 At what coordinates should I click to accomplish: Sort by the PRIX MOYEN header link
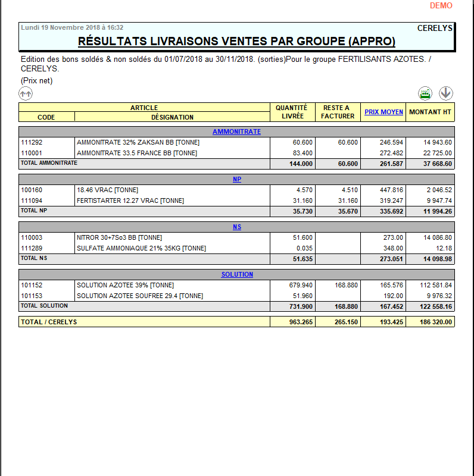383,112
